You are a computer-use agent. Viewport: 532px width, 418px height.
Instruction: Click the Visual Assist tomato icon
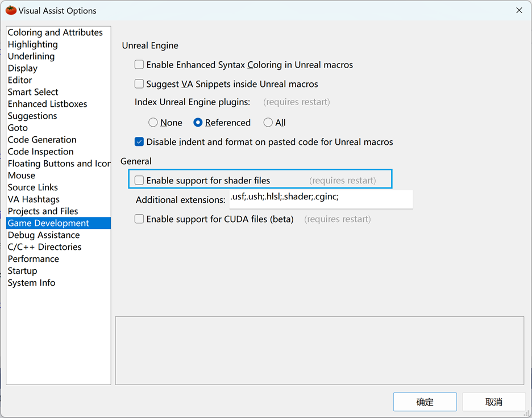[x=11, y=10]
